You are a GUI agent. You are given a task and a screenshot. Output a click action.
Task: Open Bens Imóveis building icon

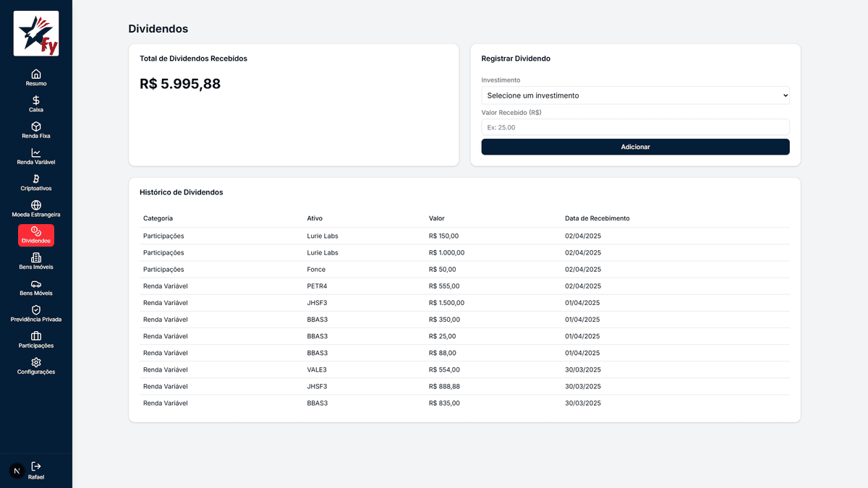click(x=36, y=257)
